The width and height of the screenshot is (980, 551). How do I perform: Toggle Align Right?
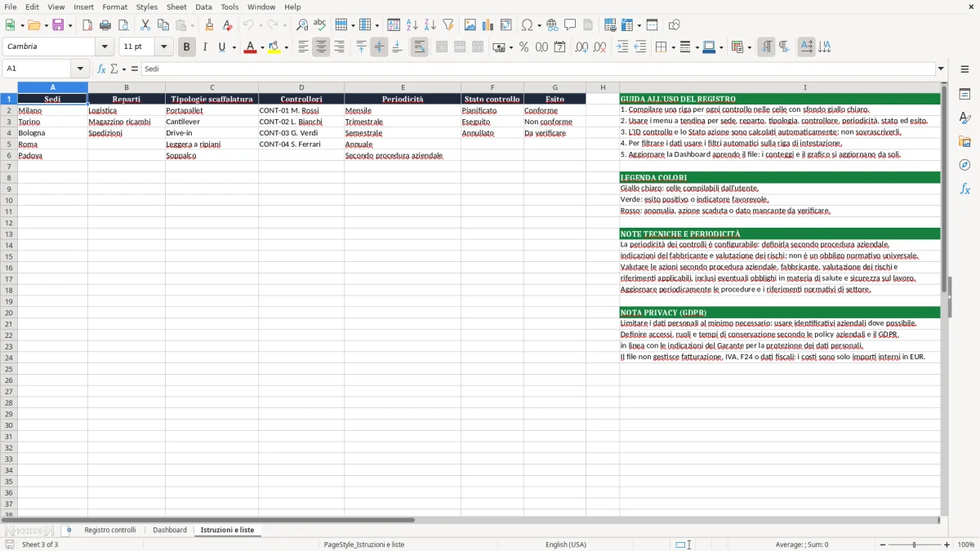click(339, 47)
